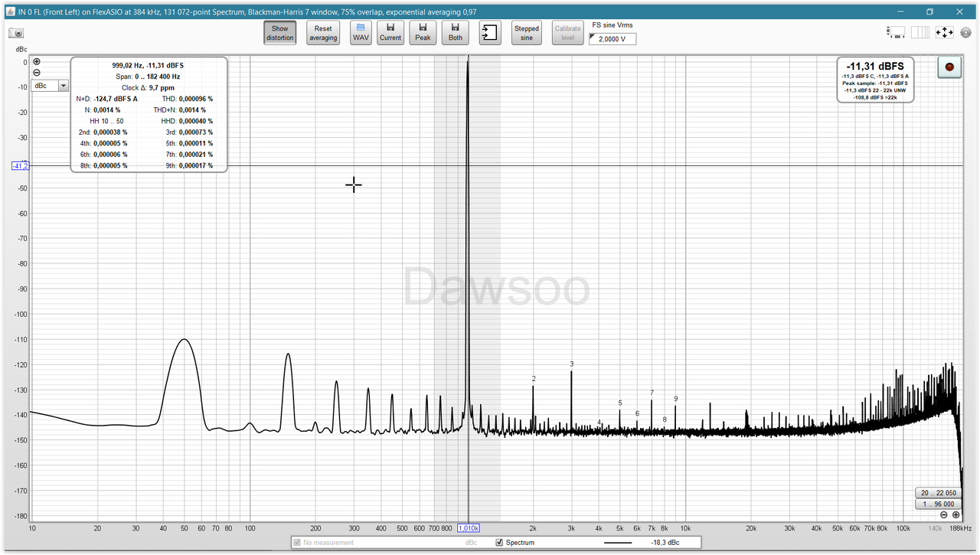The width and height of the screenshot is (980, 555).
Task: Start RTA recording with red button
Action: pyautogui.click(x=949, y=67)
